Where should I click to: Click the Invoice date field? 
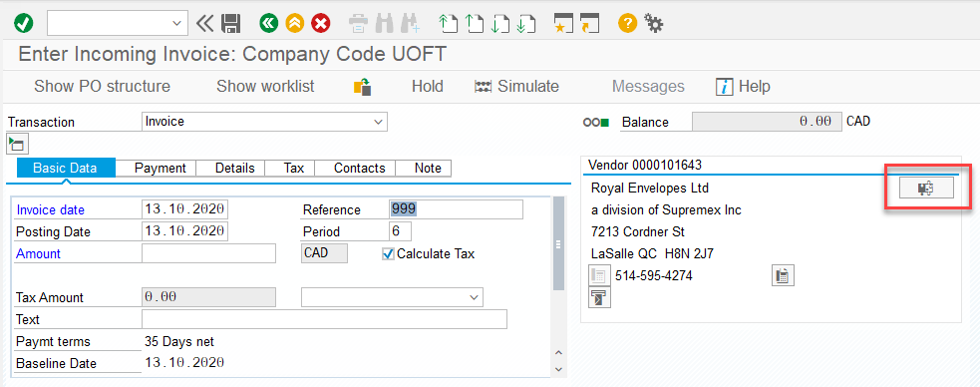(185, 209)
